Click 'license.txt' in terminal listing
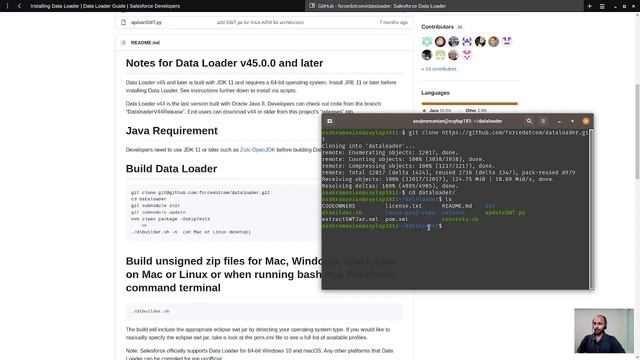This screenshot has height=360, width=640. (x=404, y=206)
